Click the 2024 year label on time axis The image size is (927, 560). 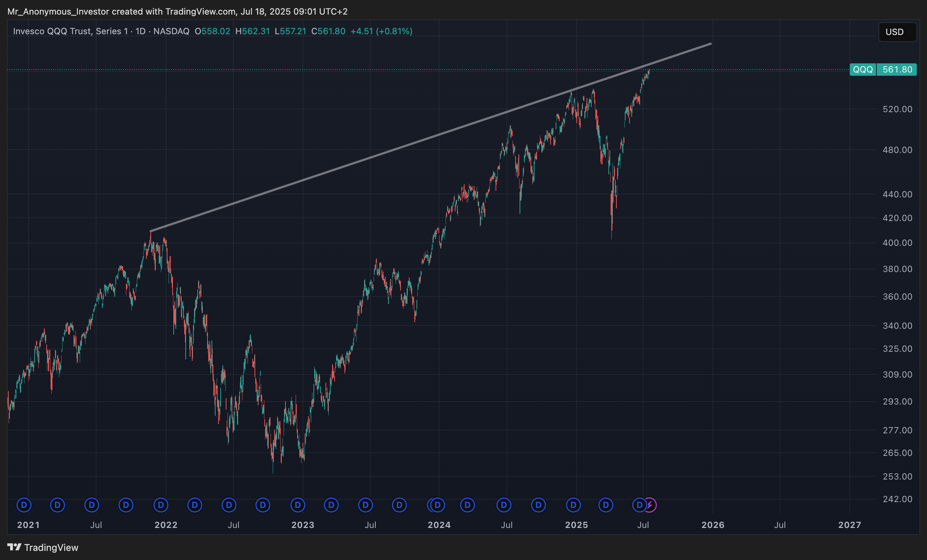(439, 525)
